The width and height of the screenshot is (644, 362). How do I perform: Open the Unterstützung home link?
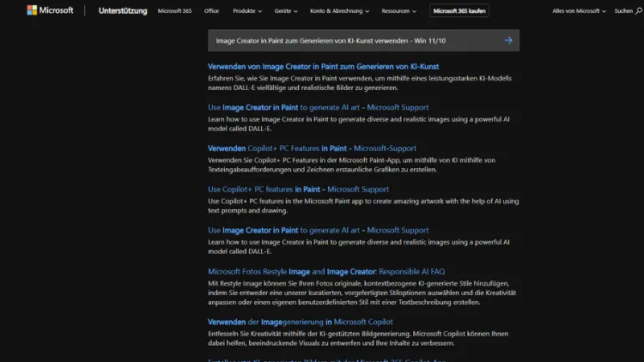coord(123,11)
